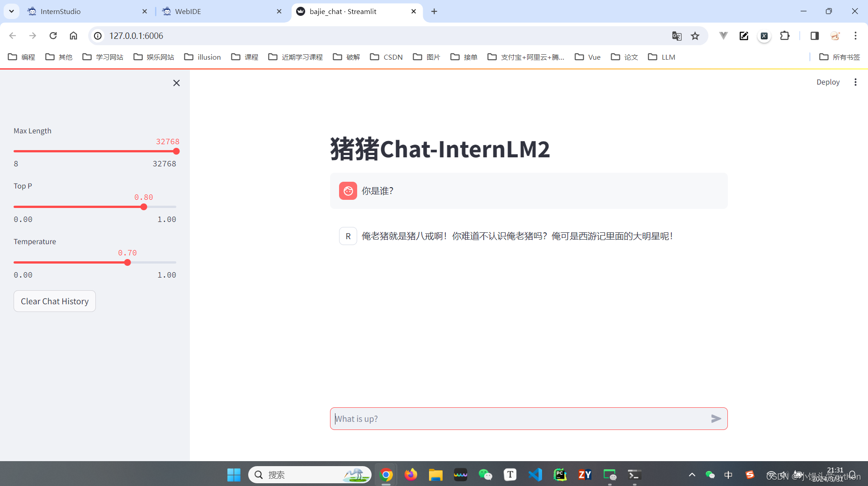Open File Explorer from the taskbar
This screenshot has width=868, height=486.
[435, 475]
